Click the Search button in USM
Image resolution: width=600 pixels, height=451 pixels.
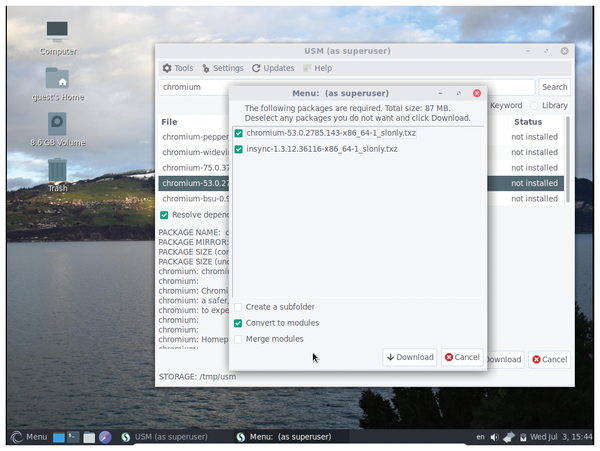click(554, 87)
